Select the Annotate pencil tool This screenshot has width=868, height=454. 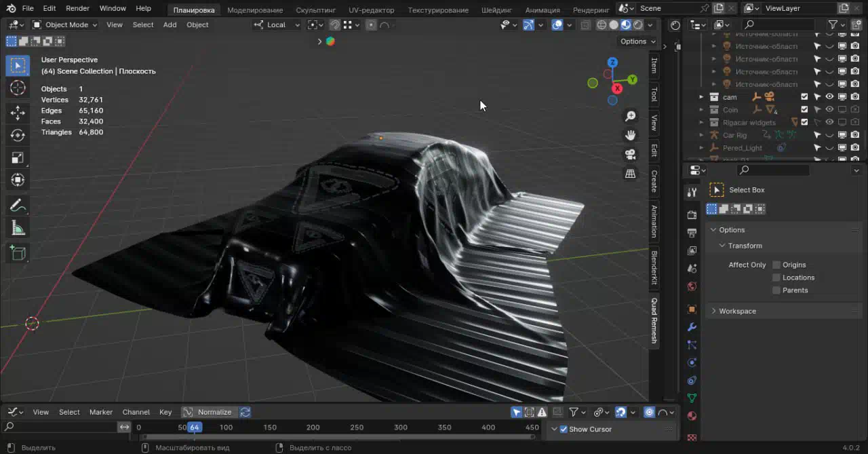click(x=18, y=205)
